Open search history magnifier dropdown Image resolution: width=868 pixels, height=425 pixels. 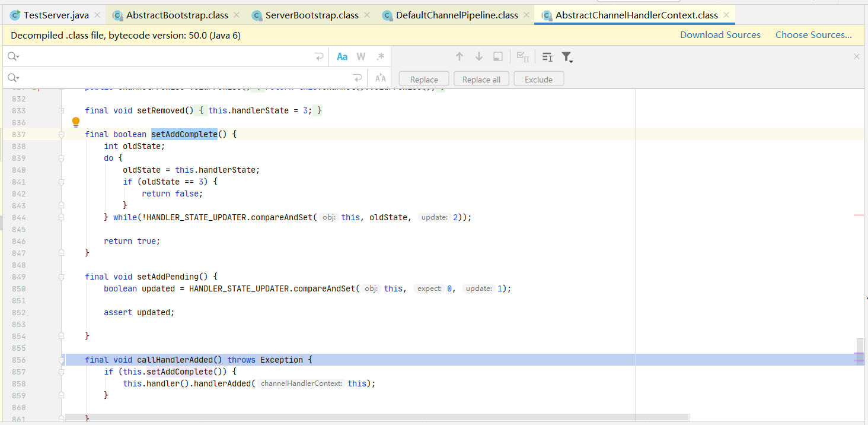(13, 56)
